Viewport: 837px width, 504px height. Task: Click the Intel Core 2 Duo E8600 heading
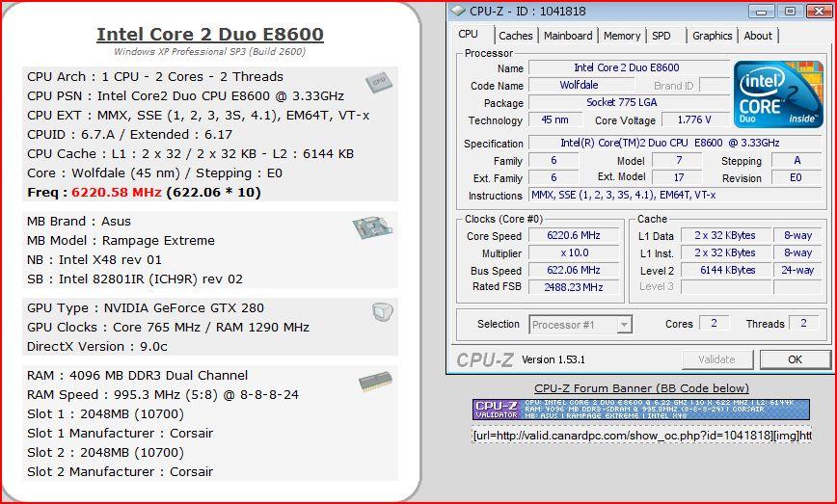click(210, 34)
